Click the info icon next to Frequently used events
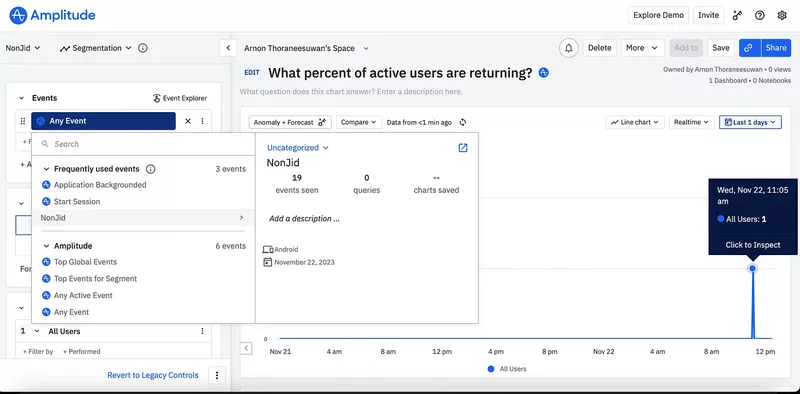 (x=151, y=169)
